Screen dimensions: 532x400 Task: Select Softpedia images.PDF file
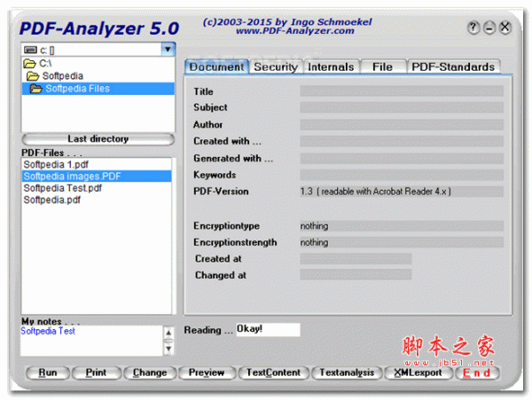[x=97, y=176]
